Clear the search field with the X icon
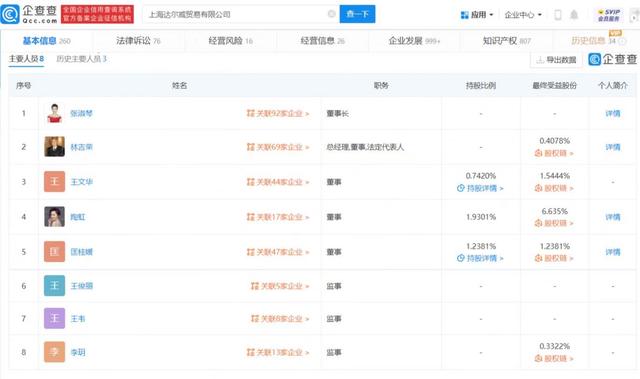This screenshot has width=640, height=379. coord(331,14)
